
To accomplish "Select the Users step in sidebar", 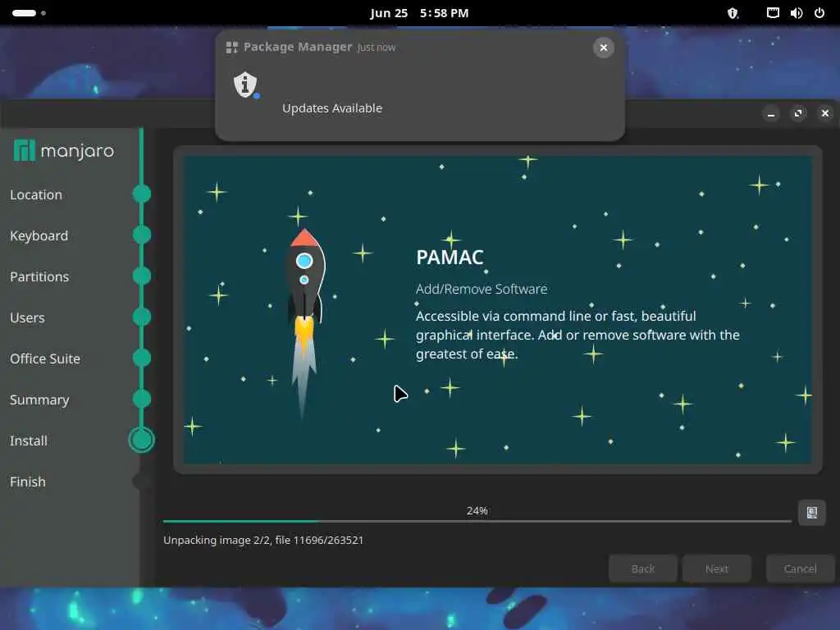I will 27,317.
